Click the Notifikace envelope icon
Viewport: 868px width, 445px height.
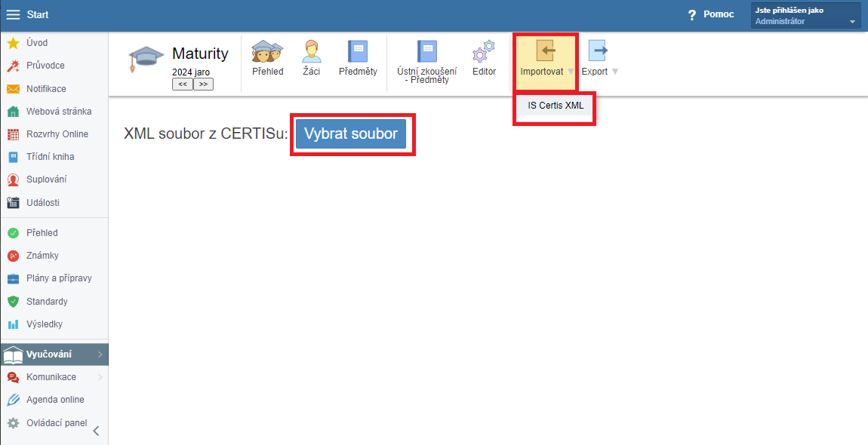click(14, 88)
